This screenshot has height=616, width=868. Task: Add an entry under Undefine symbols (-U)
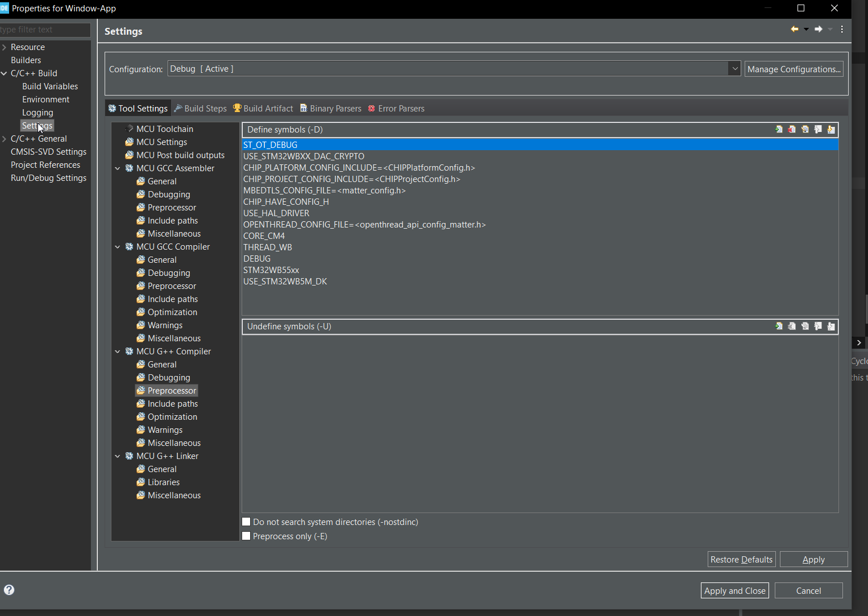778,326
